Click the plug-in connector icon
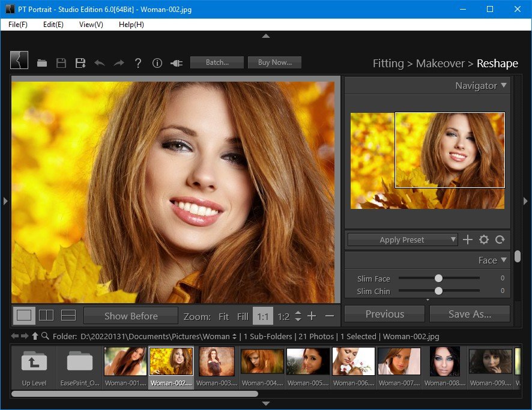532x410 pixels. 176,63
